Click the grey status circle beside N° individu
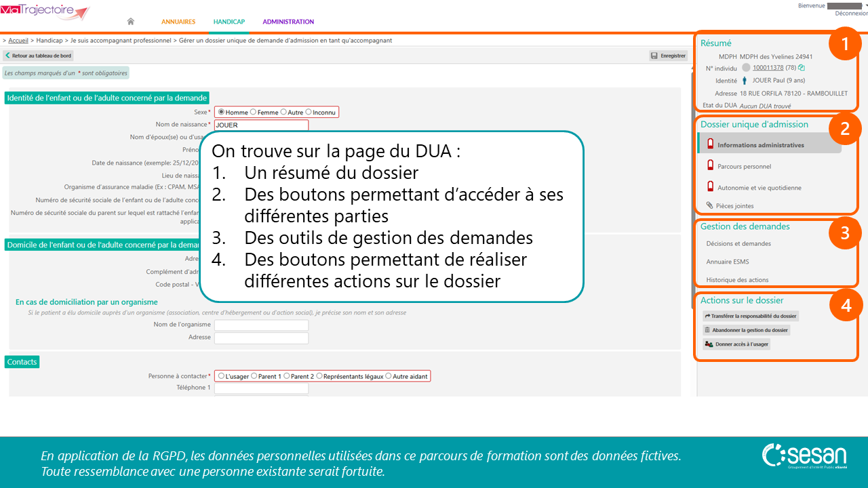This screenshot has height=488, width=868. (x=746, y=68)
